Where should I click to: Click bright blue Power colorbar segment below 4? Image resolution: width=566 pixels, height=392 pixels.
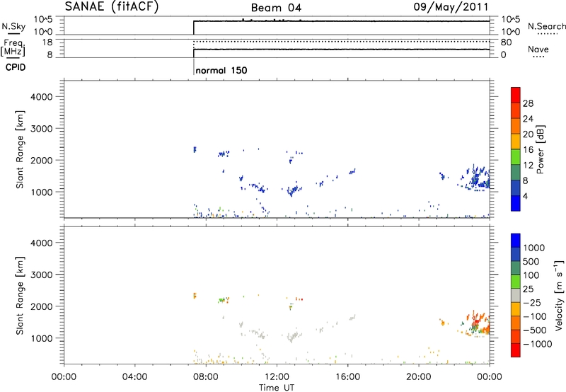click(516, 203)
